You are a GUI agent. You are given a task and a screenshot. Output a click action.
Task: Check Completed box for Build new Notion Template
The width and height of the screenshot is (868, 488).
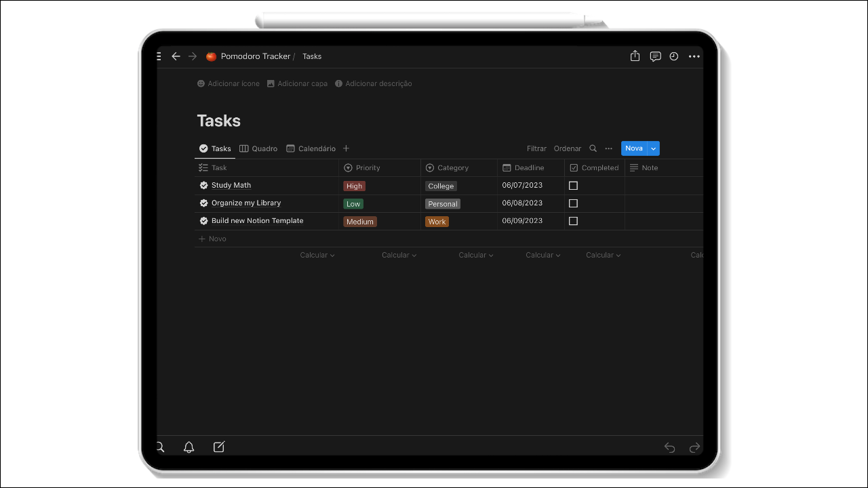(x=573, y=221)
